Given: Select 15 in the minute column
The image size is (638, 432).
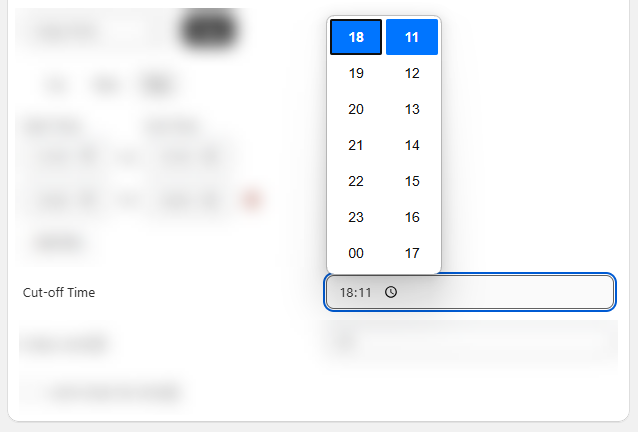Looking at the screenshot, I should pos(412,181).
